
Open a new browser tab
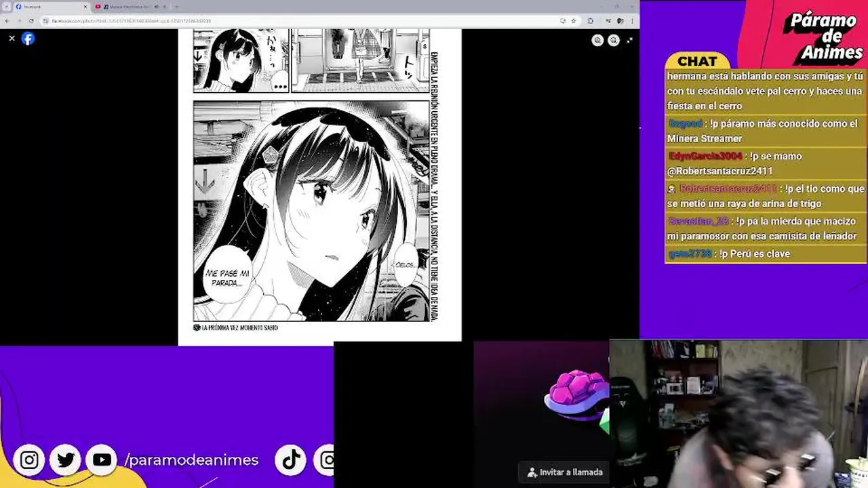click(x=176, y=7)
